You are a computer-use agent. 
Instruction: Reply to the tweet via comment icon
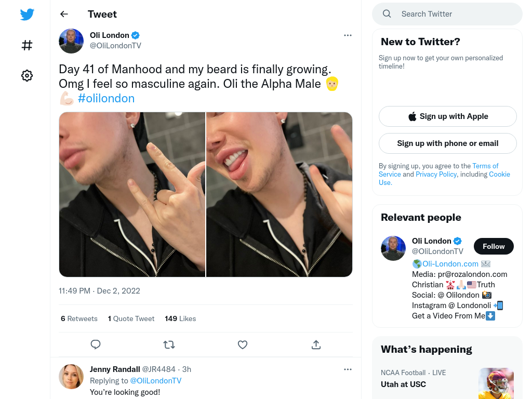click(x=96, y=345)
